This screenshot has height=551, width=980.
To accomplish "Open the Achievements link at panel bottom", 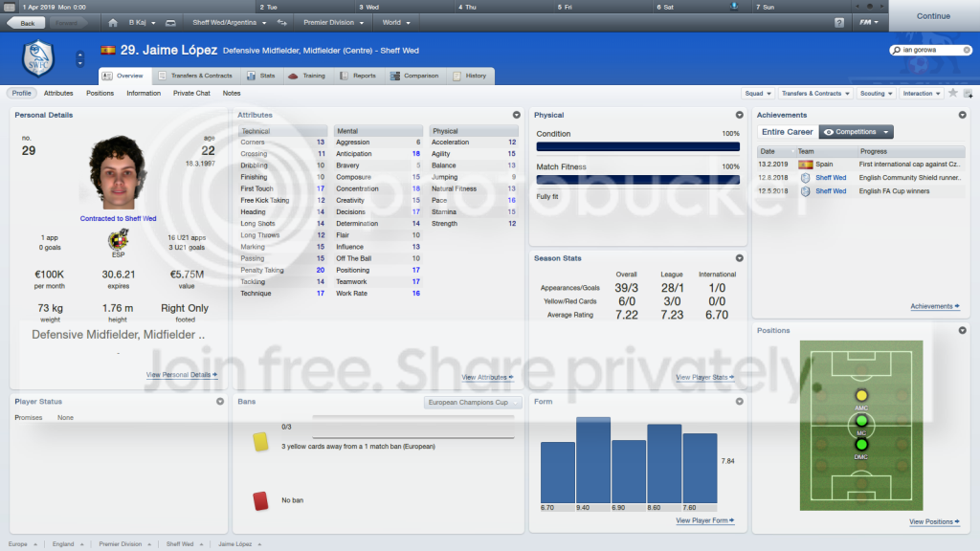I will tap(934, 306).
